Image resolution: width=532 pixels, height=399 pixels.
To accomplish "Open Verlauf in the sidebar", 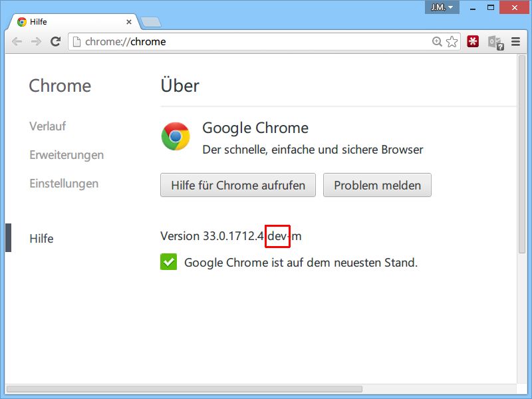I will [47, 126].
